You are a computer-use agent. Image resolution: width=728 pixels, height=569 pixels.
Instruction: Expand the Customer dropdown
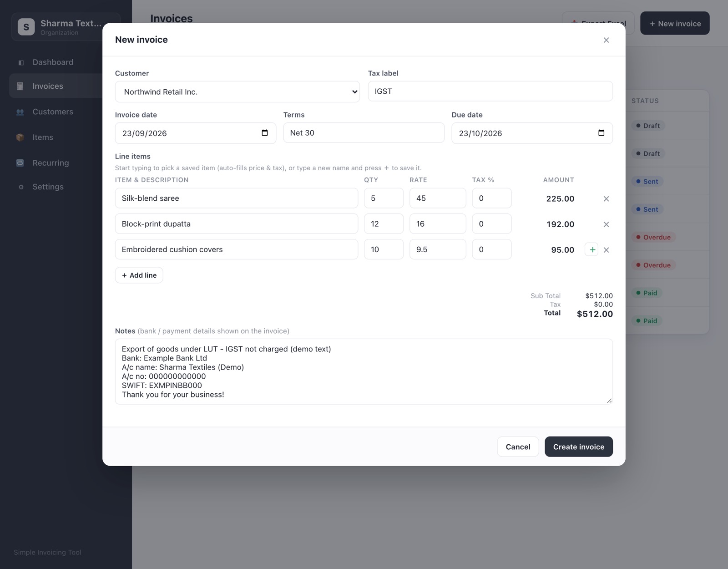(x=238, y=91)
